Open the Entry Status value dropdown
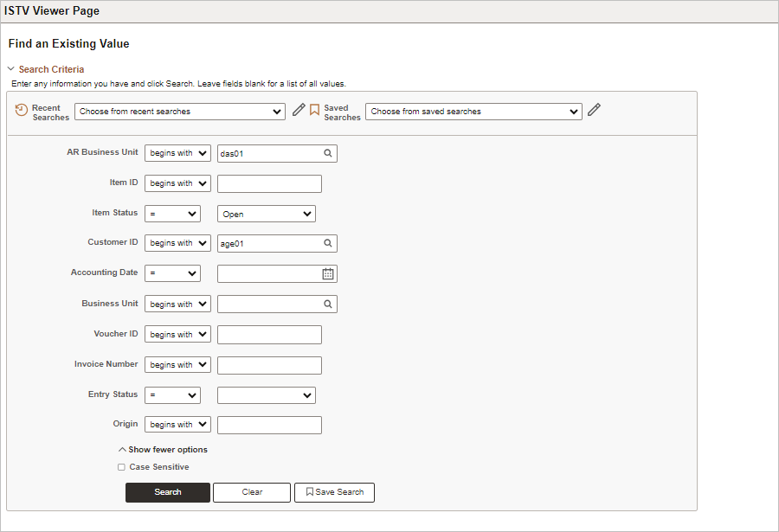This screenshot has width=779, height=532. pyautogui.click(x=267, y=395)
